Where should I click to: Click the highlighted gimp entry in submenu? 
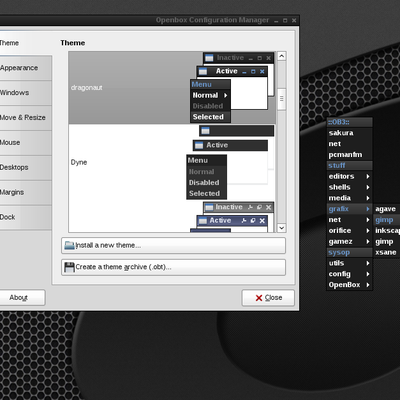click(x=386, y=220)
